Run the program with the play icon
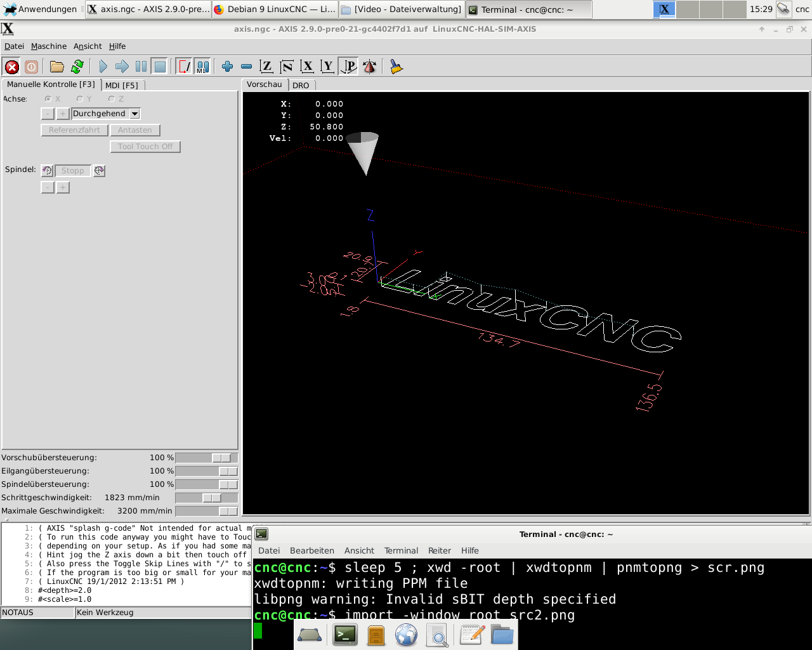Screen dimensions: 812x650 pyautogui.click(x=103, y=67)
